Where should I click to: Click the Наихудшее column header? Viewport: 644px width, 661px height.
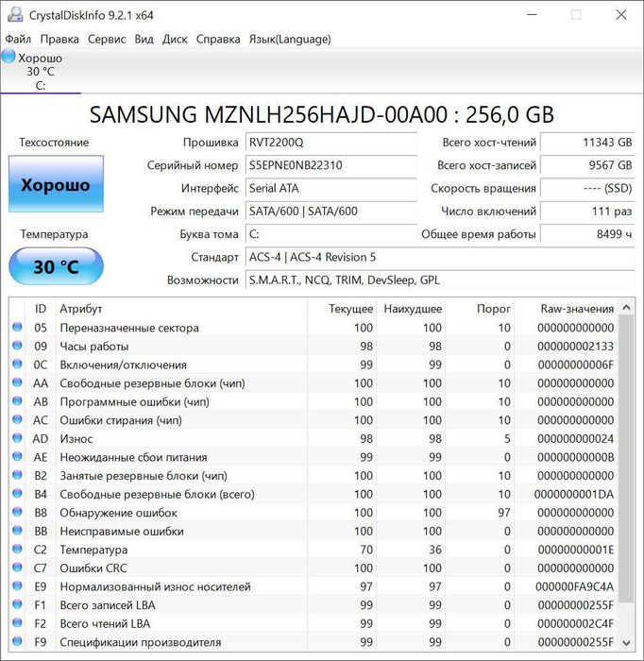pos(411,309)
